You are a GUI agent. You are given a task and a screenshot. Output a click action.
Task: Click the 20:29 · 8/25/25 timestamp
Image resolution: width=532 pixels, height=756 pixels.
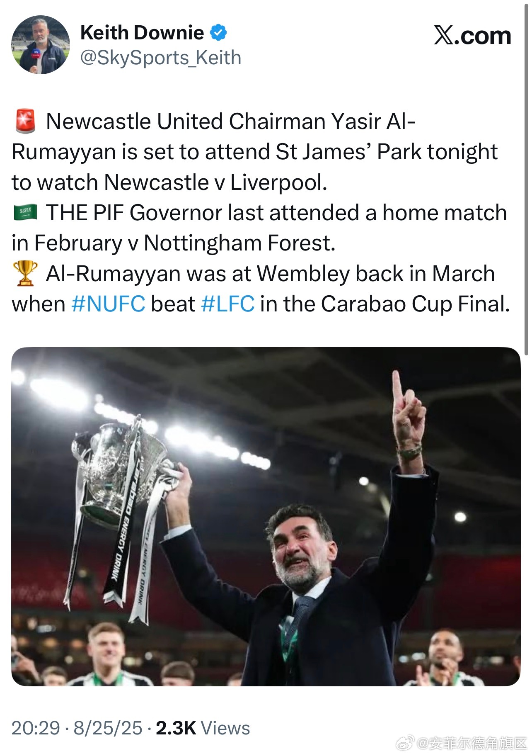[x=77, y=728]
